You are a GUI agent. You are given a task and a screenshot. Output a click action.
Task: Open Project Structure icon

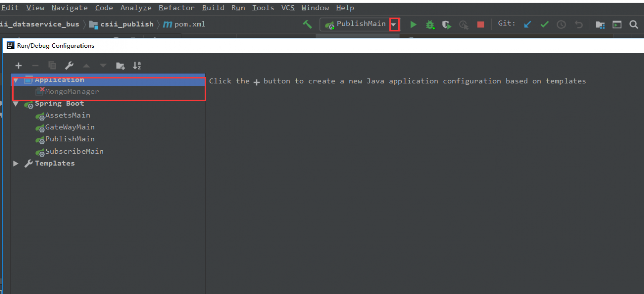tap(600, 24)
